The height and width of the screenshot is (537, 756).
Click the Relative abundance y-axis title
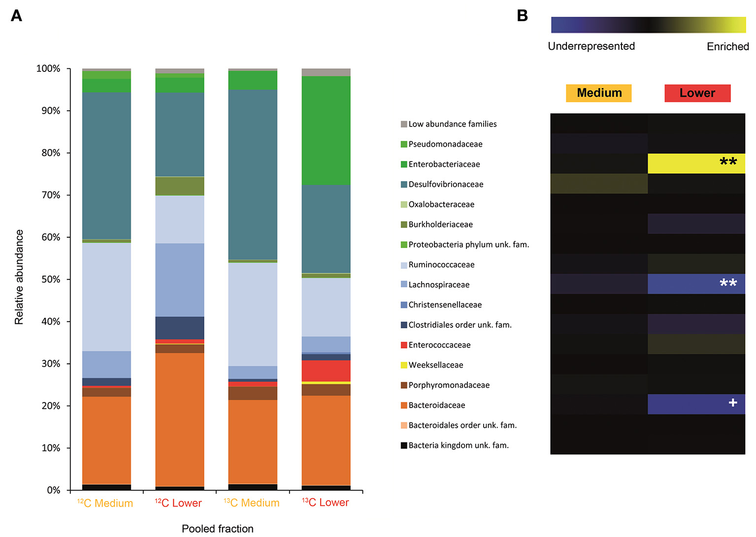tap(19, 277)
